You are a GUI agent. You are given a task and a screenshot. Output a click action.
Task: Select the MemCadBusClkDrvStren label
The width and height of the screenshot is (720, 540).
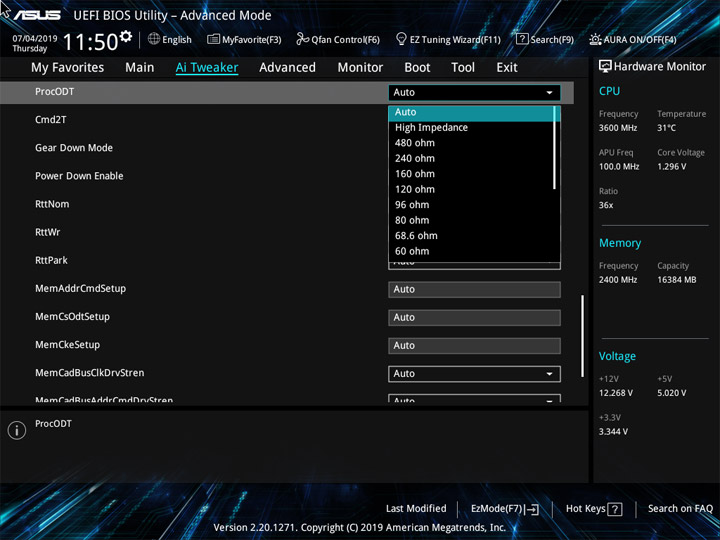coord(90,373)
